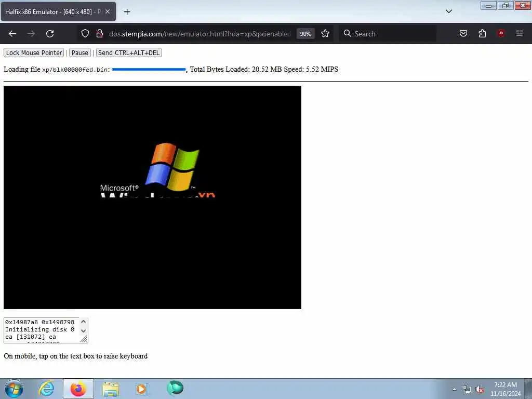Click the forward navigation arrow
Viewport: 532px width, 399px height.
tap(31, 34)
